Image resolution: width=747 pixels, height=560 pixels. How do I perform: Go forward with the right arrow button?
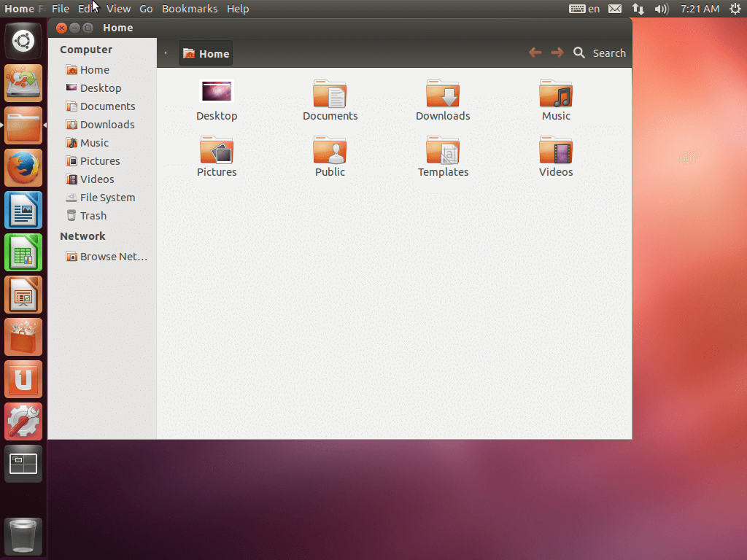point(557,52)
